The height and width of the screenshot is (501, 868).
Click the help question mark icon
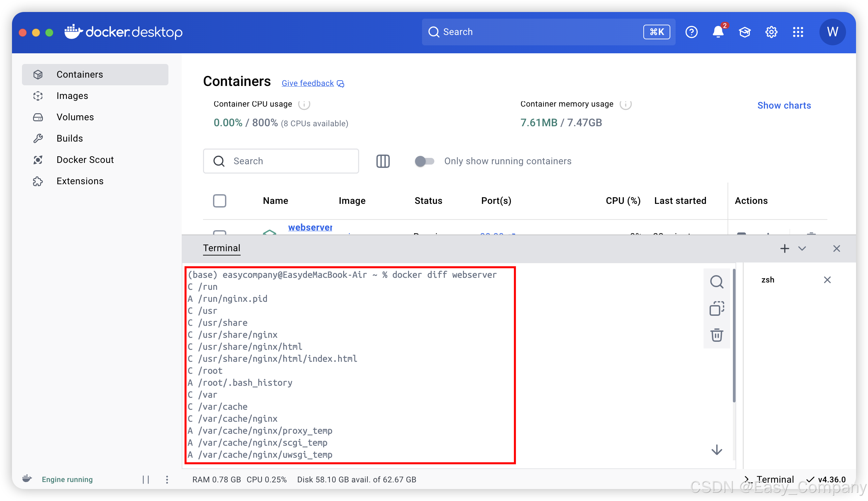[x=691, y=32]
